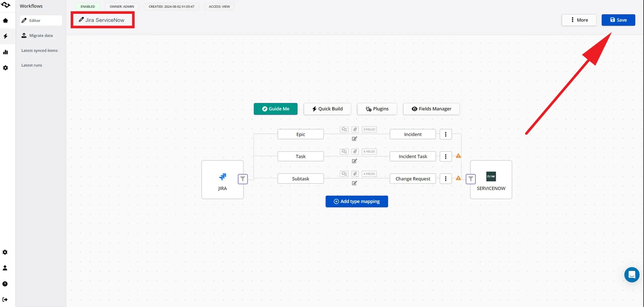Click the home sidebar icon

tap(6, 21)
